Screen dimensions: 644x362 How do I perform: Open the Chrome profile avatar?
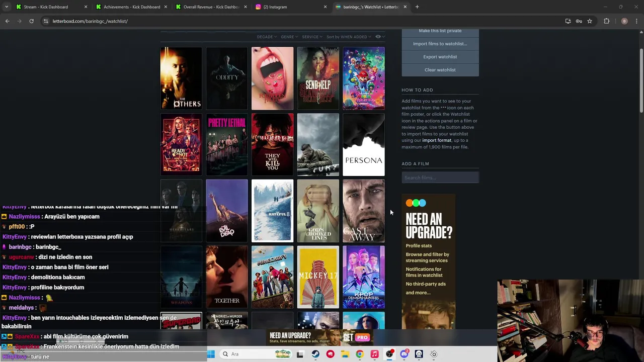[624, 21]
